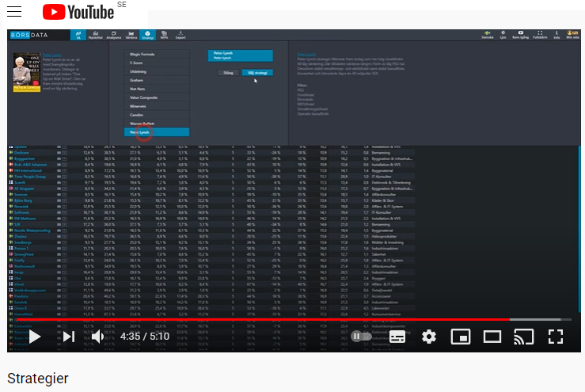Click the Export toolbar item
The width and height of the screenshot is (585, 392).
tap(180, 35)
